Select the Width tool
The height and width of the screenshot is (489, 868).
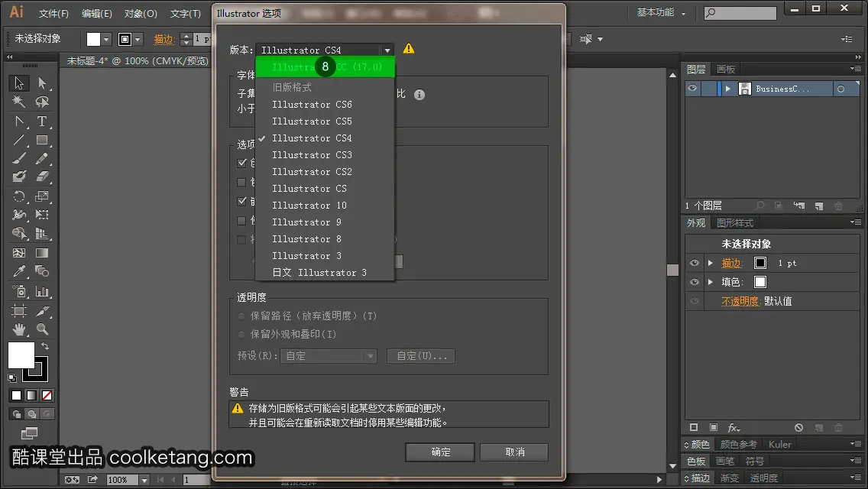19,215
